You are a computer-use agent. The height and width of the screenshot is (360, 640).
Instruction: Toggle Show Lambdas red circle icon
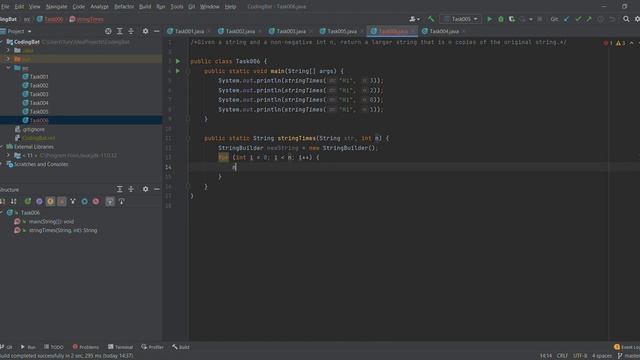[96, 201]
